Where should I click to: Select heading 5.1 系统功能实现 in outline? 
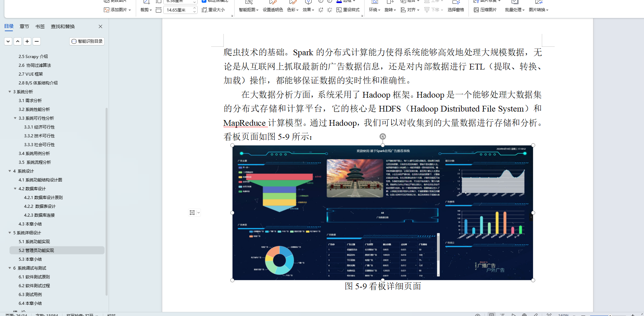pos(34,241)
